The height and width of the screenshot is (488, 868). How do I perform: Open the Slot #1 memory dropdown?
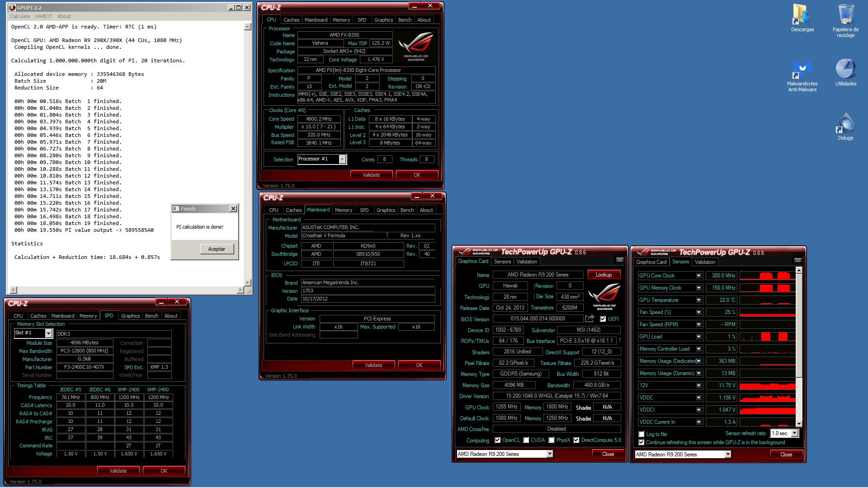pos(48,333)
